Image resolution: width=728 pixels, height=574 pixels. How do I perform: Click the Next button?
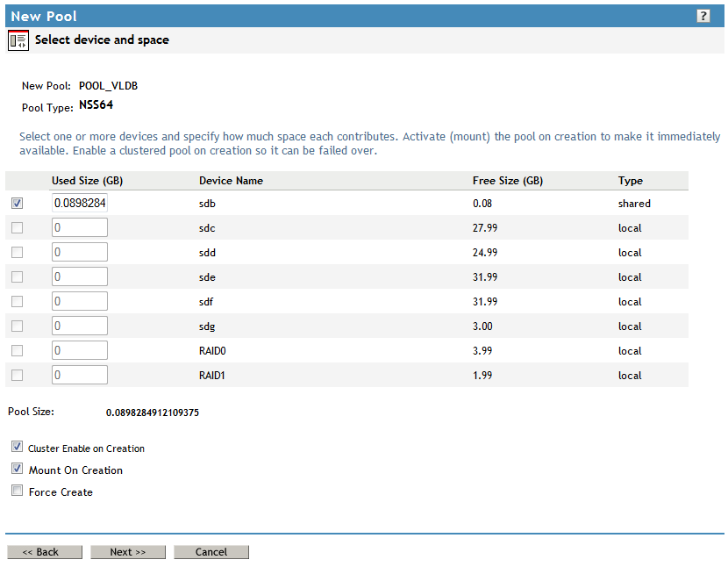(127, 551)
